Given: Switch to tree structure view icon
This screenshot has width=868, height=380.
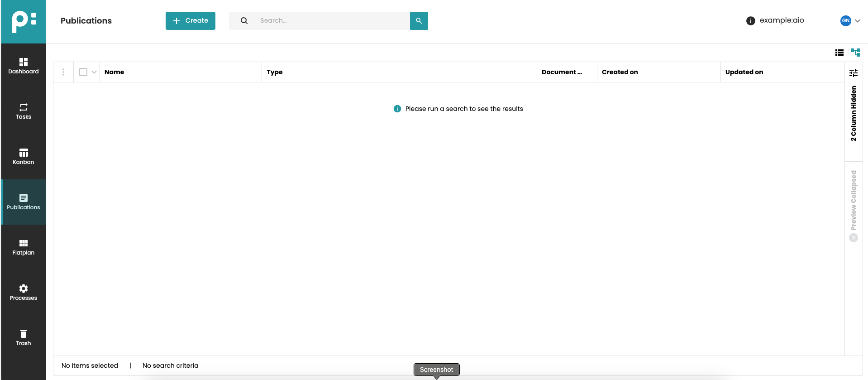Looking at the screenshot, I should pos(855,53).
